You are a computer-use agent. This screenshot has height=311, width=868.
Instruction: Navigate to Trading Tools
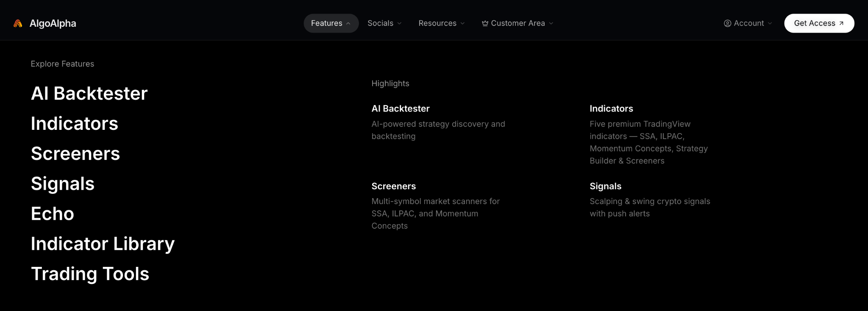tap(90, 274)
